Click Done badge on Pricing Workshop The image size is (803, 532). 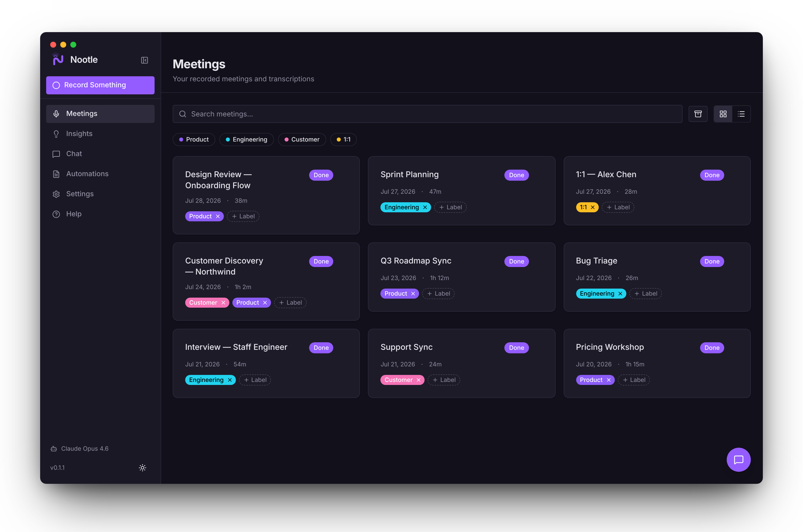point(712,348)
